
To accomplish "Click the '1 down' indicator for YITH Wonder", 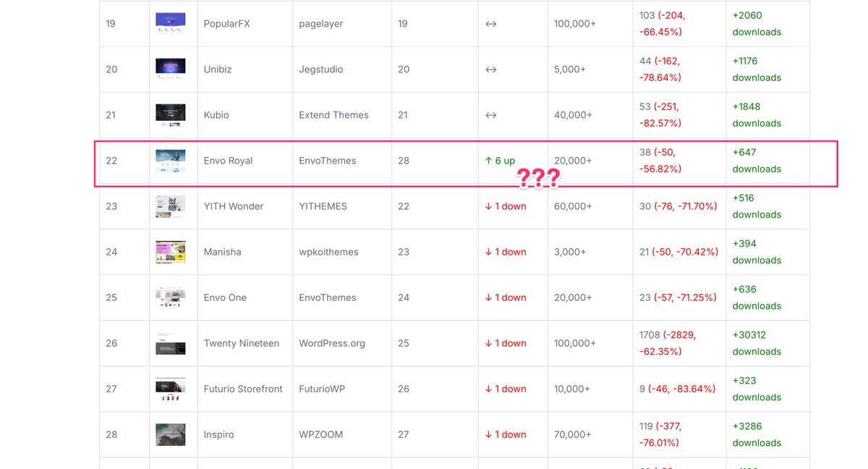I will [x=506, y=206].
